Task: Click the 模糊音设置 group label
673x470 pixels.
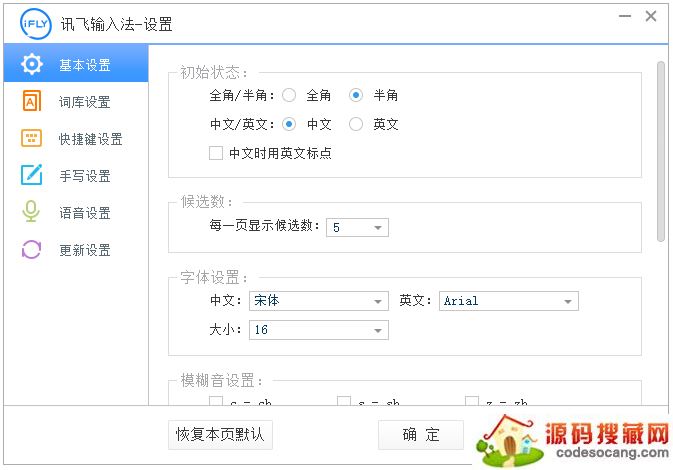Action: [x=221, y=380]
